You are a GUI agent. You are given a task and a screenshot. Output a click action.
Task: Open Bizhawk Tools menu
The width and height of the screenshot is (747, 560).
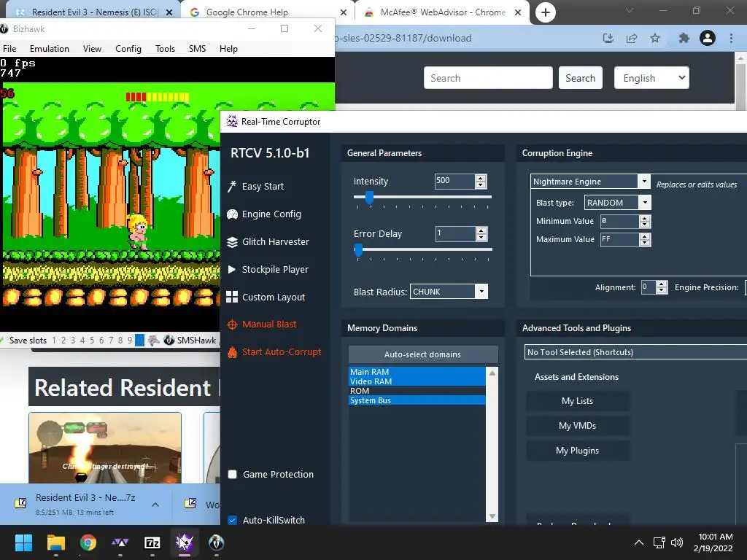166,49
